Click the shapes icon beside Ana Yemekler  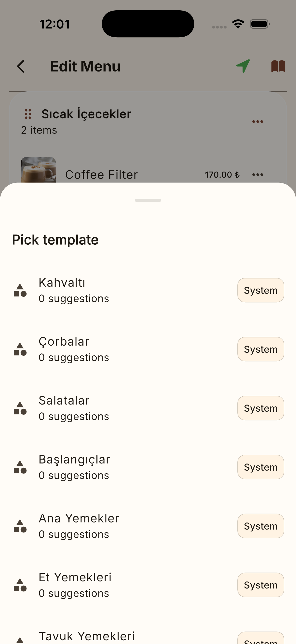click(x=20, y=526)
